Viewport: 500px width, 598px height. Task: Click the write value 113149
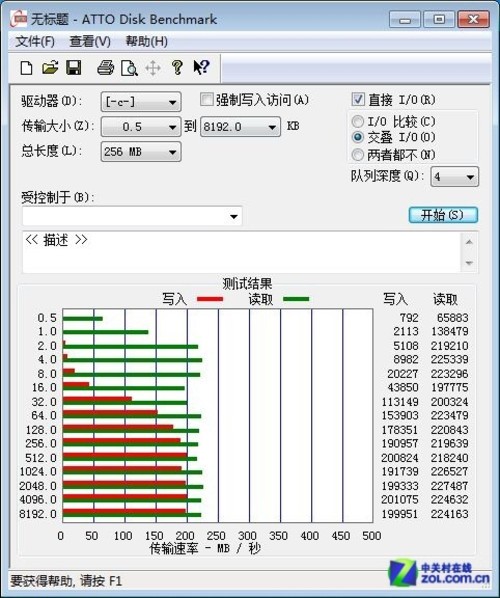400,402
